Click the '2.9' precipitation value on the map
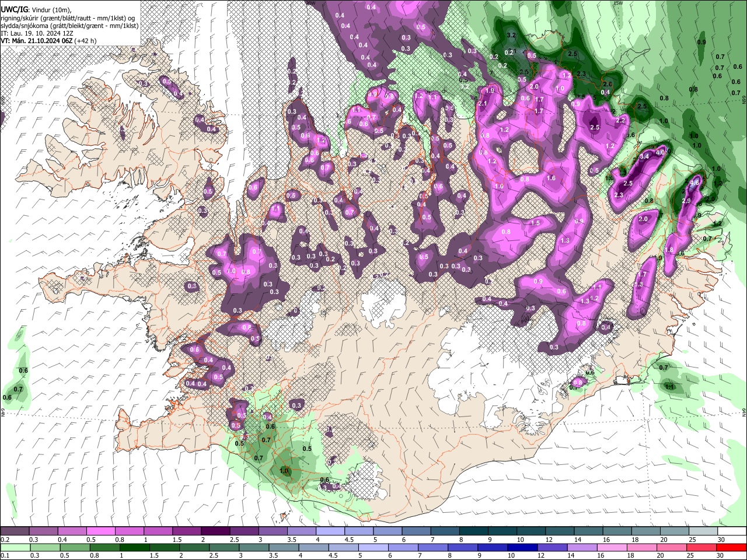Image resolution: width=747 pixels, height=560 pixels. [x=686, y=201]
